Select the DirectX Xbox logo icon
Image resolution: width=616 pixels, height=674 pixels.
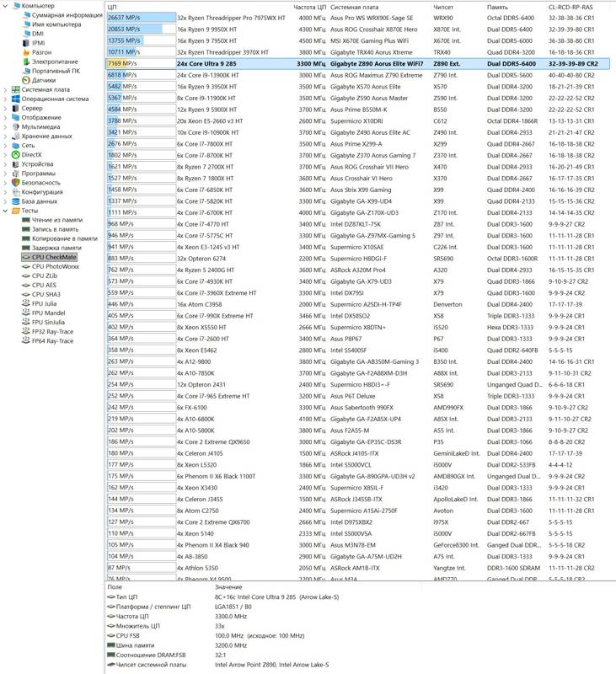click(x=15, y=154)
